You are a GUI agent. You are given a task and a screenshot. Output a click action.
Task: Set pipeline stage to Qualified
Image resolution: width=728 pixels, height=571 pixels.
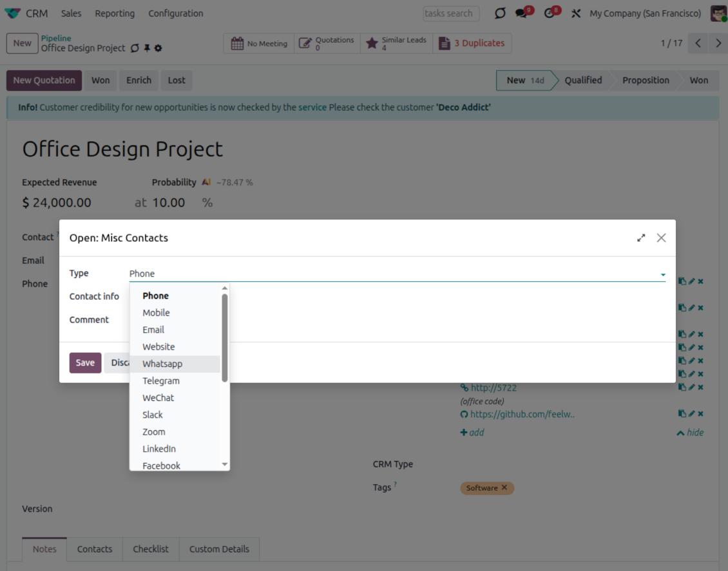tap(583, 80)
